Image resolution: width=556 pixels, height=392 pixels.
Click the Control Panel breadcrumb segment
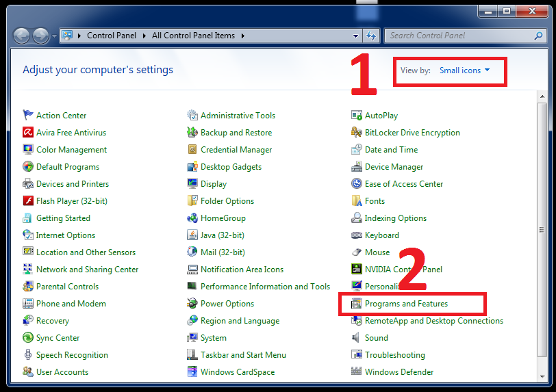coord(112,36)
